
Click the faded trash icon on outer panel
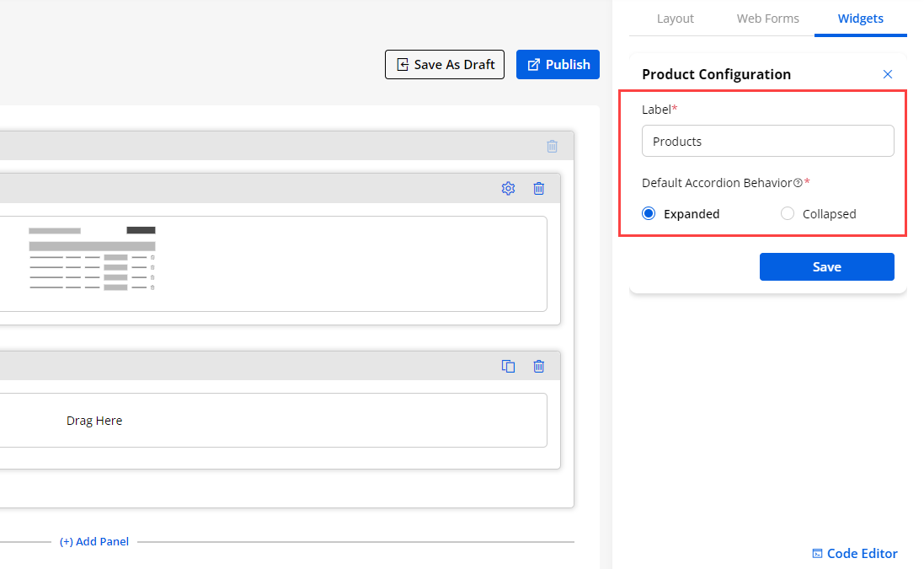(x=553, y=146)
